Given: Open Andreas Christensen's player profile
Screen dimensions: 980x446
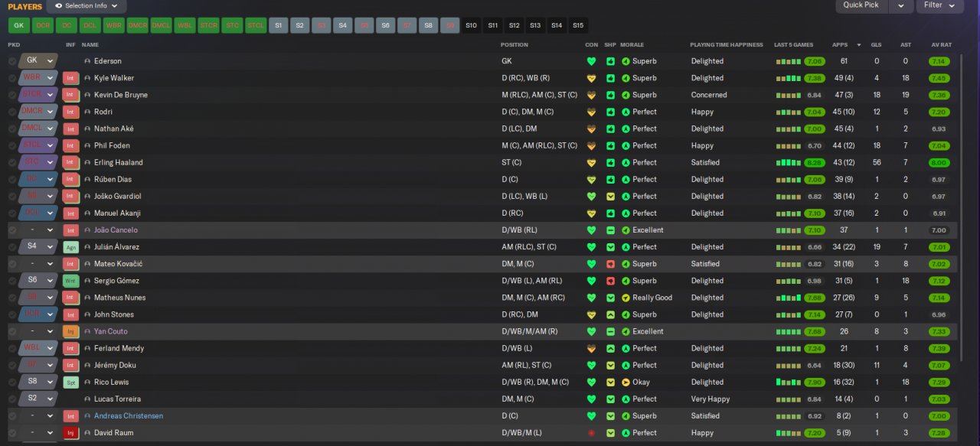Looking at the screenshot, I should pyautogui.click(x=129, y=416).
